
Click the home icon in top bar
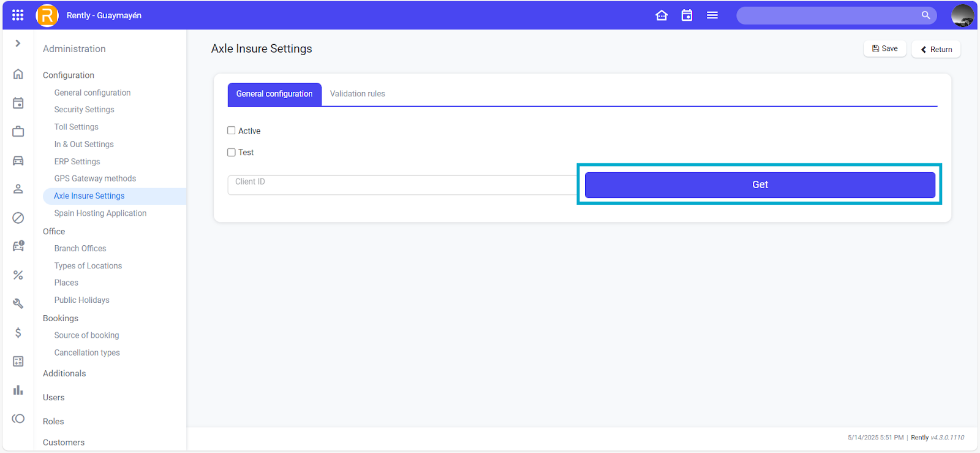pos(661,15)
